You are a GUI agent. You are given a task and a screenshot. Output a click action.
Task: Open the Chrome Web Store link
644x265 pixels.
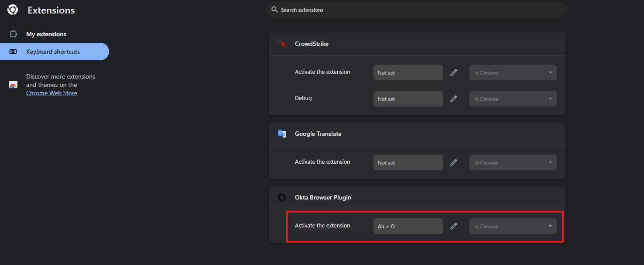51,93
